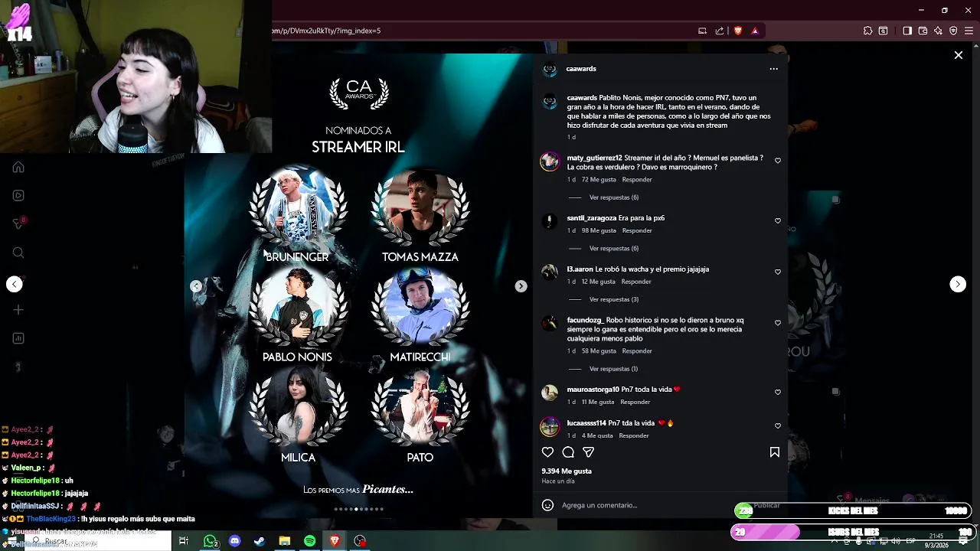Open Spotify from the taskbar

309,541
